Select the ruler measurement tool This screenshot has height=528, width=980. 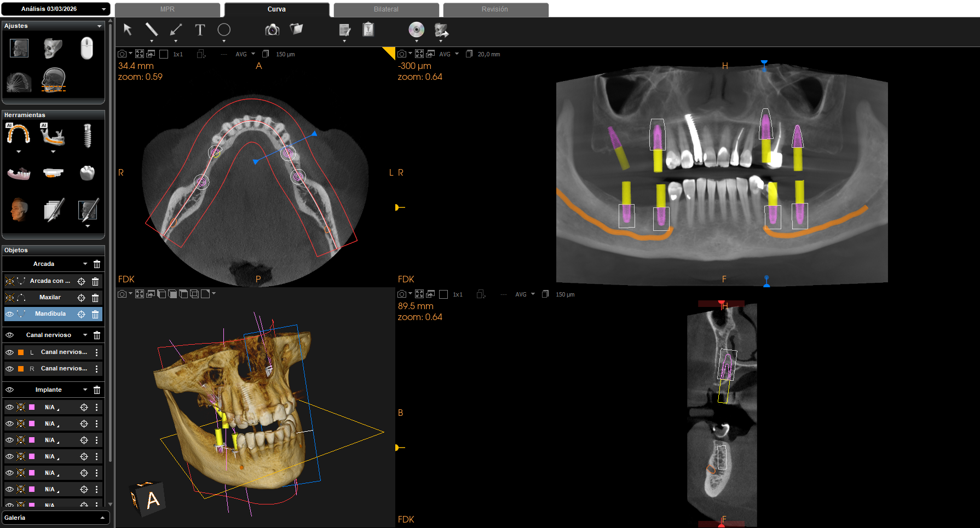(x=151, y=30)
